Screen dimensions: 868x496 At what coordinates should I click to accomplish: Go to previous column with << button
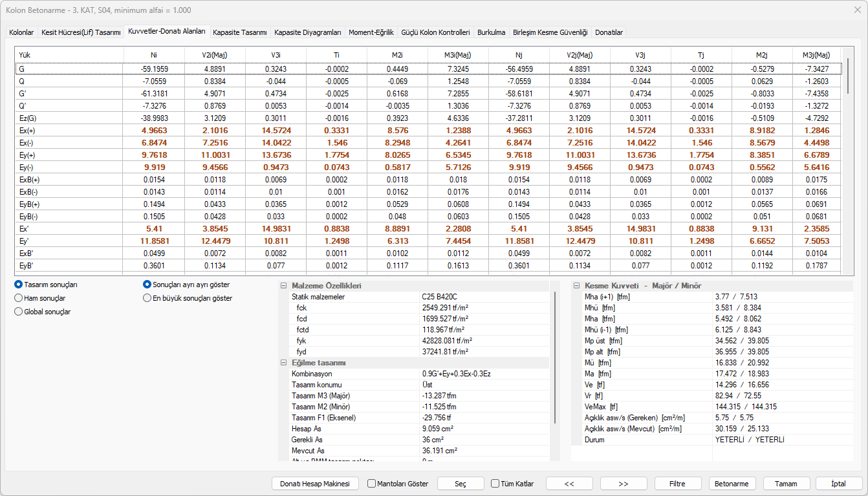pyautogui.click(x=569, y=484)
